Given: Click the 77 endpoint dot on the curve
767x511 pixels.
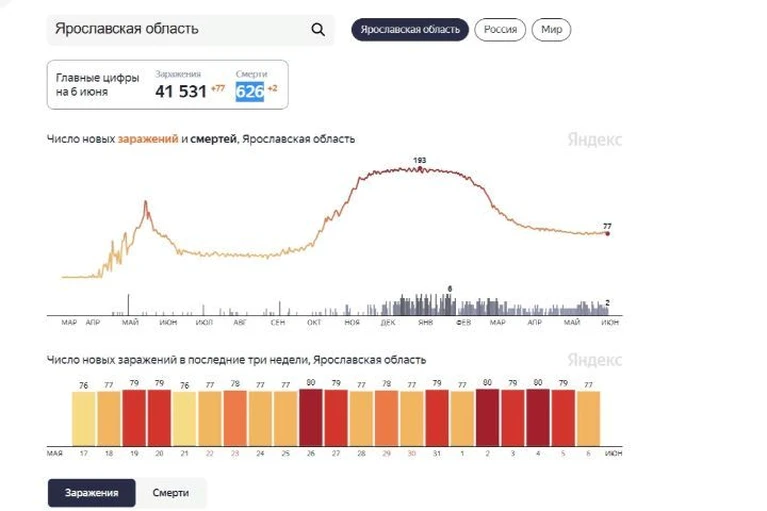Looking at the screenshot, I should point(608,234).
